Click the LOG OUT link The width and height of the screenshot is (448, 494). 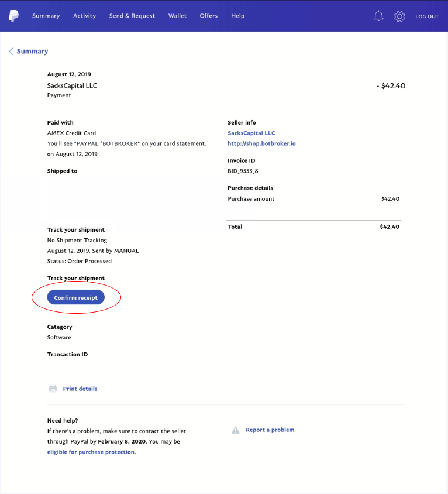tap(427, 16)
